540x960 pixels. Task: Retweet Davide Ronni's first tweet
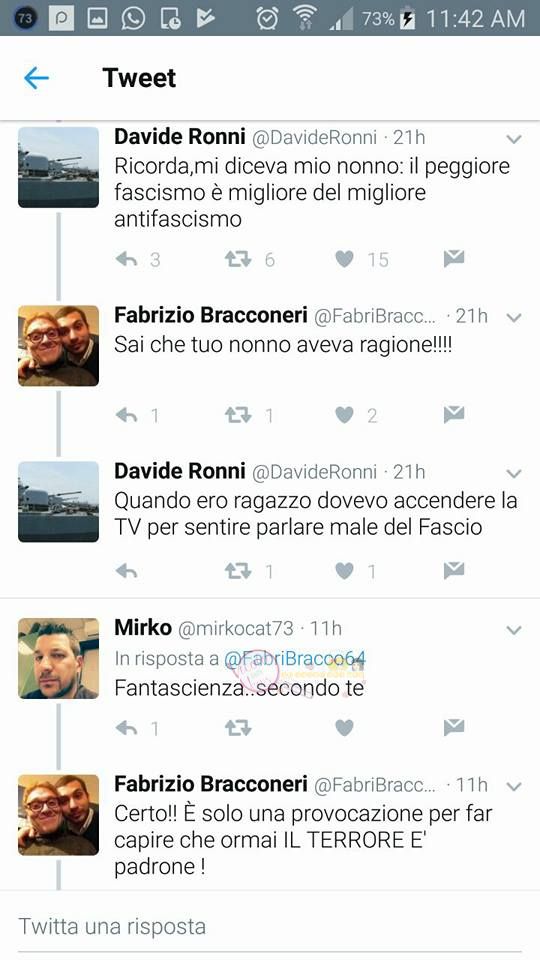point(238,260)
